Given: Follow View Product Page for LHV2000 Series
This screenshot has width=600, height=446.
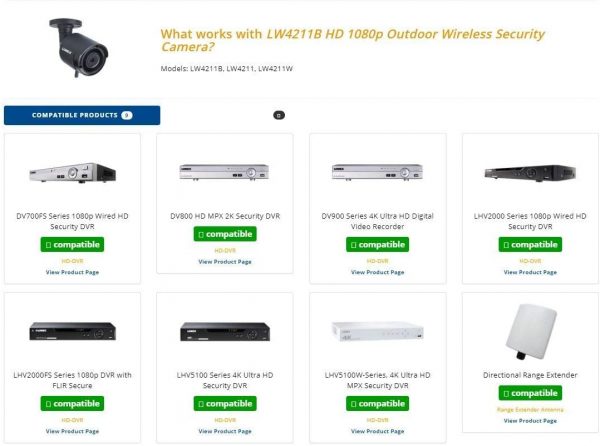Looking at the screenshot, I should click(x=530, y=272).
